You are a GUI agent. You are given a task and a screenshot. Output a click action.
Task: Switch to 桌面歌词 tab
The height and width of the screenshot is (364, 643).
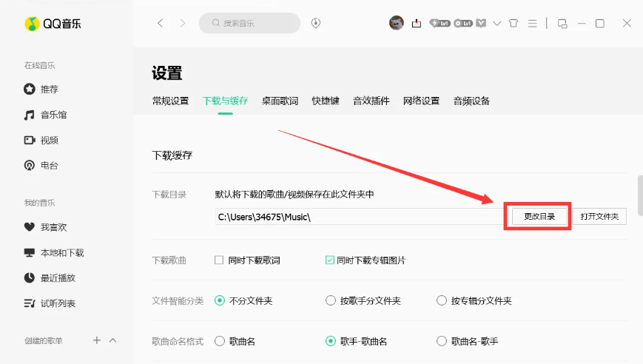[x=280, y=101]
